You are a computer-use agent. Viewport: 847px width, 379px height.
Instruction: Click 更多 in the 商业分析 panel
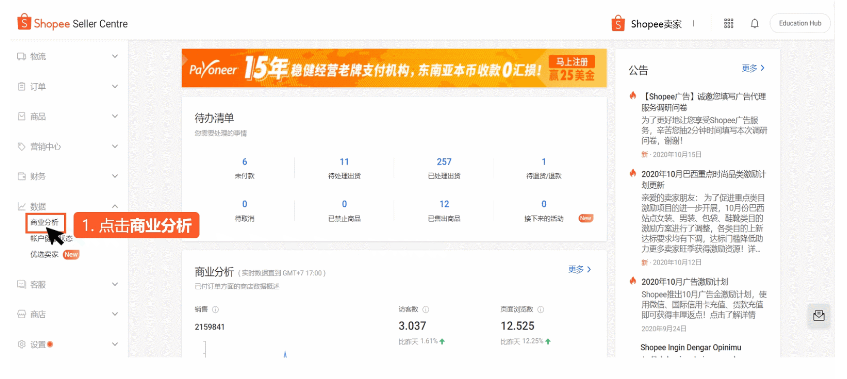click(x=580, y=269)
